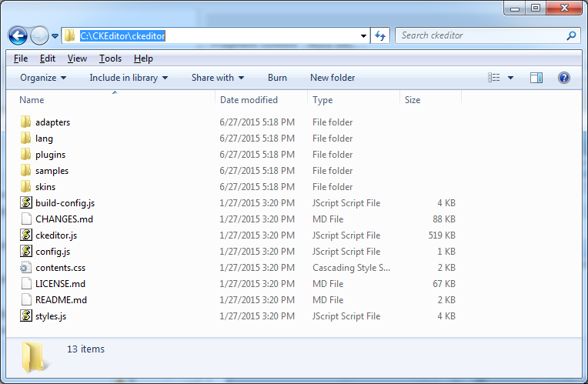Close the Explorer window

tap(564, 8)
